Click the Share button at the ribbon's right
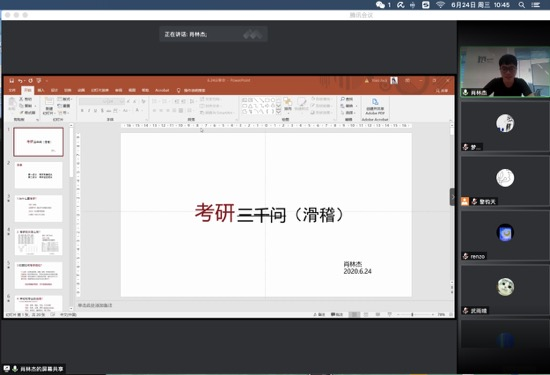The image size is (550, 375). 442,91
